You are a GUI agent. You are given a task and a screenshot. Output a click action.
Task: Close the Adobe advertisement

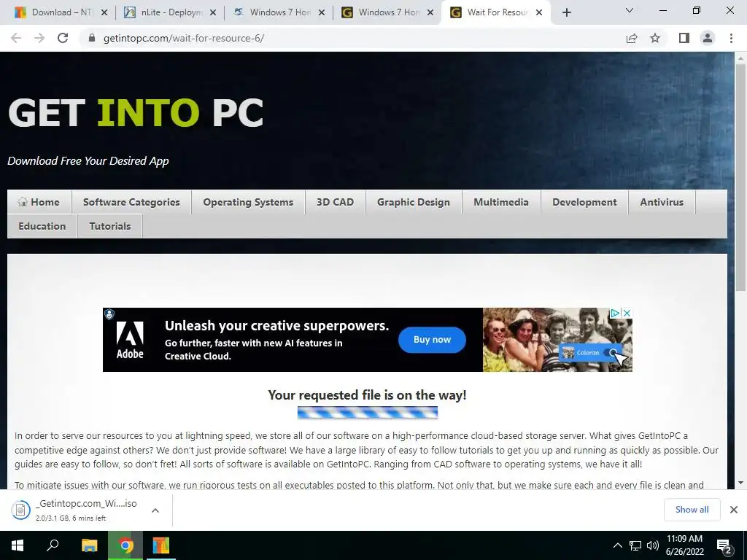click(627, 313)
